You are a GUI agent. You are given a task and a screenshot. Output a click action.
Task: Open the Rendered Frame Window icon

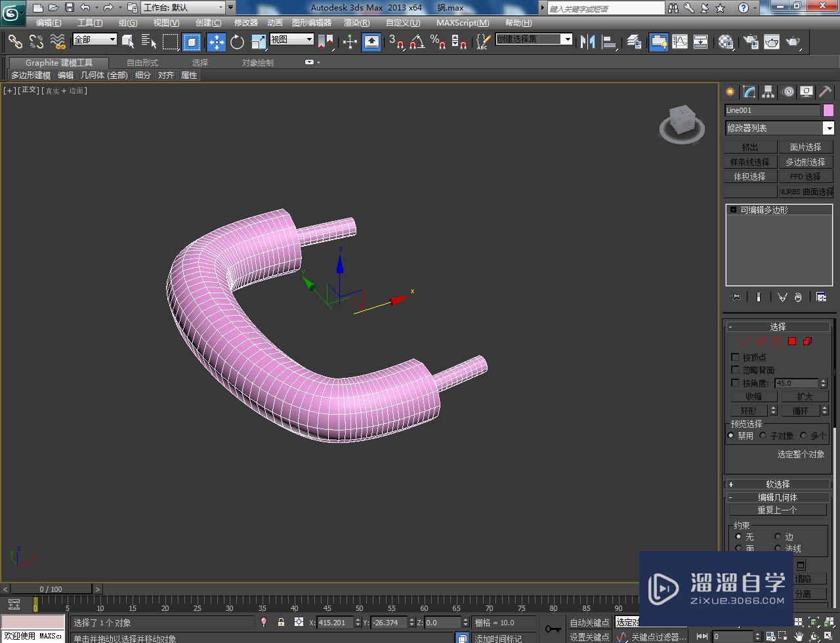point(772,42)
